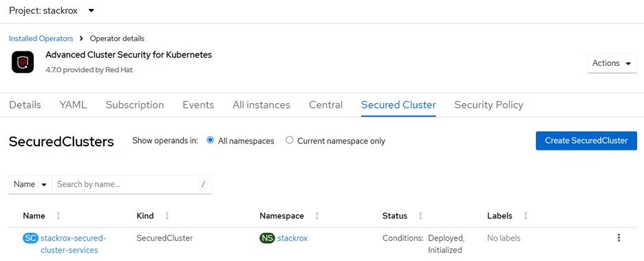Sort by Kind column sort icon
The image size is (644, 261).
point(167,216)
